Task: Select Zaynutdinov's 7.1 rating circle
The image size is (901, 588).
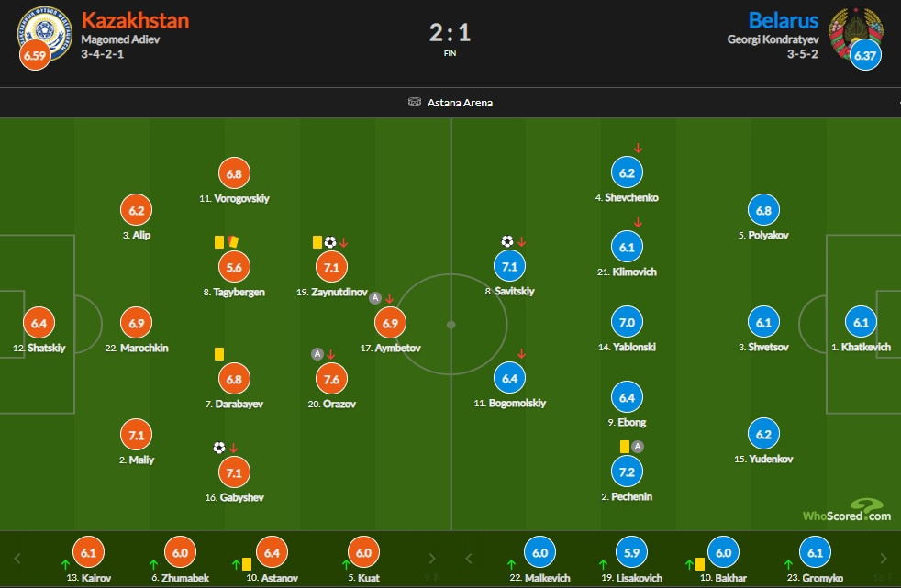Action: pos(330,267)
